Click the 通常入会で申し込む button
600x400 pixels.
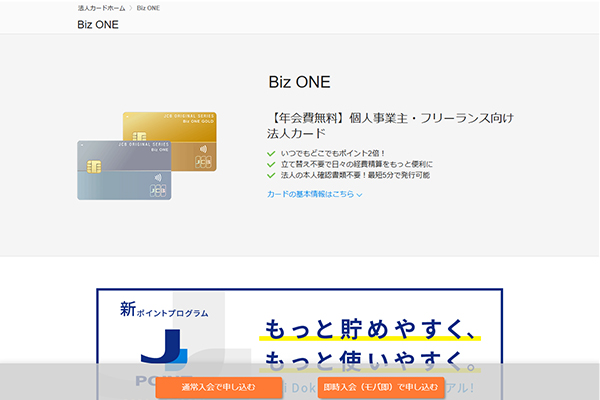(218, 387)
